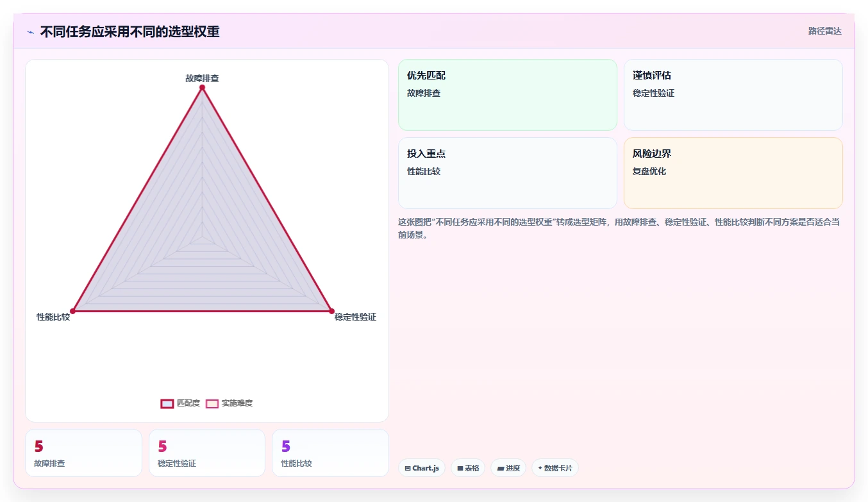Click the 性能比较 data point on radar
The width and height of the screenshot is (868, 502).
(72, 311)
